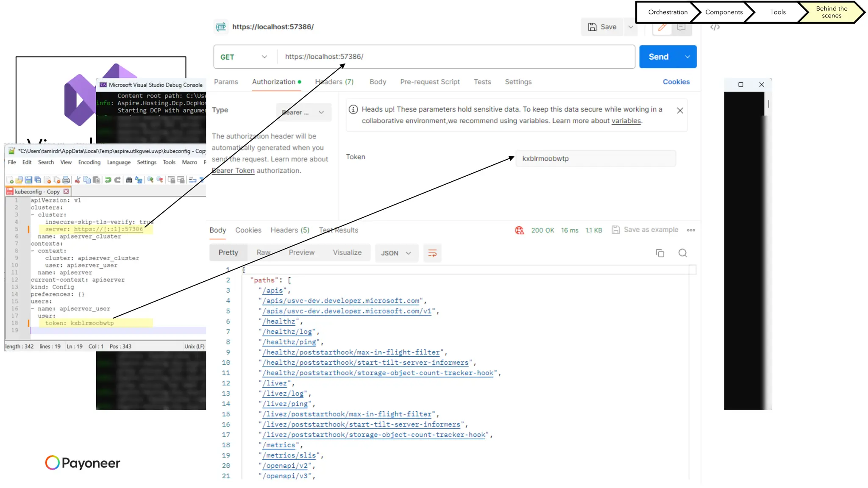Click the Copy icon in Notepad++ toolbar
The image size is (868, 488).
(87, 180)
